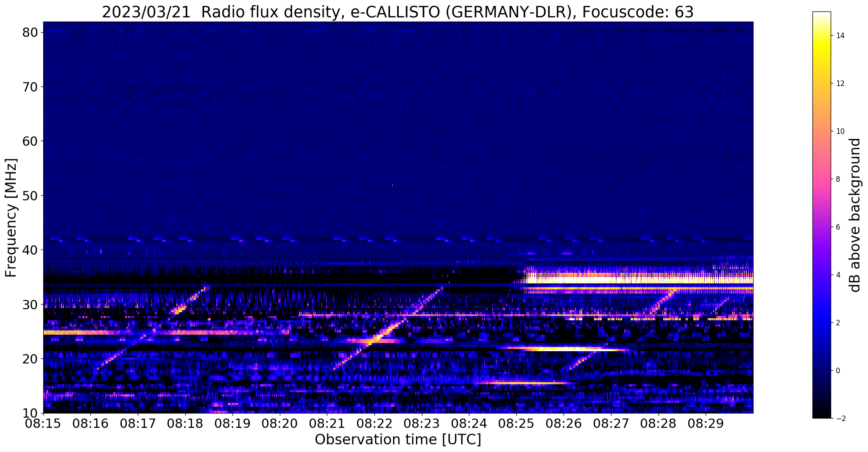Click the plot title mentioning e-CALLISTO GERMANY-DLR
Viewport: 868px width, 452px height.
(x=398, y=12)
